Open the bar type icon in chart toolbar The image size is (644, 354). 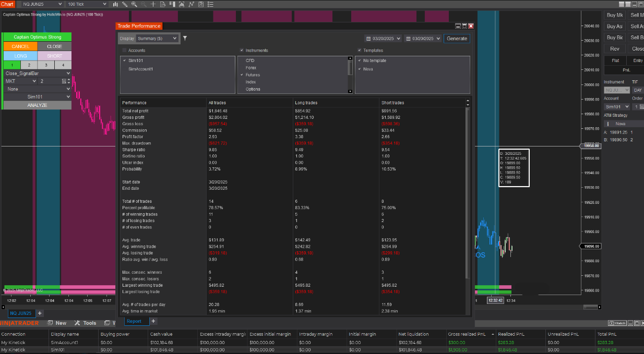pyautogui.click(x=115, y=4)
